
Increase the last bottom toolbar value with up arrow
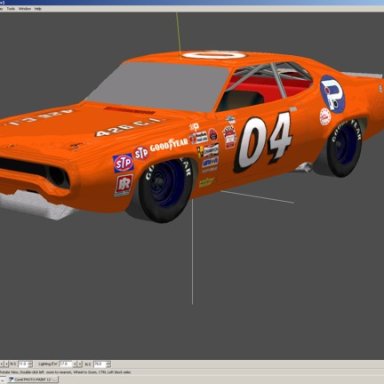tap(108, 363)
